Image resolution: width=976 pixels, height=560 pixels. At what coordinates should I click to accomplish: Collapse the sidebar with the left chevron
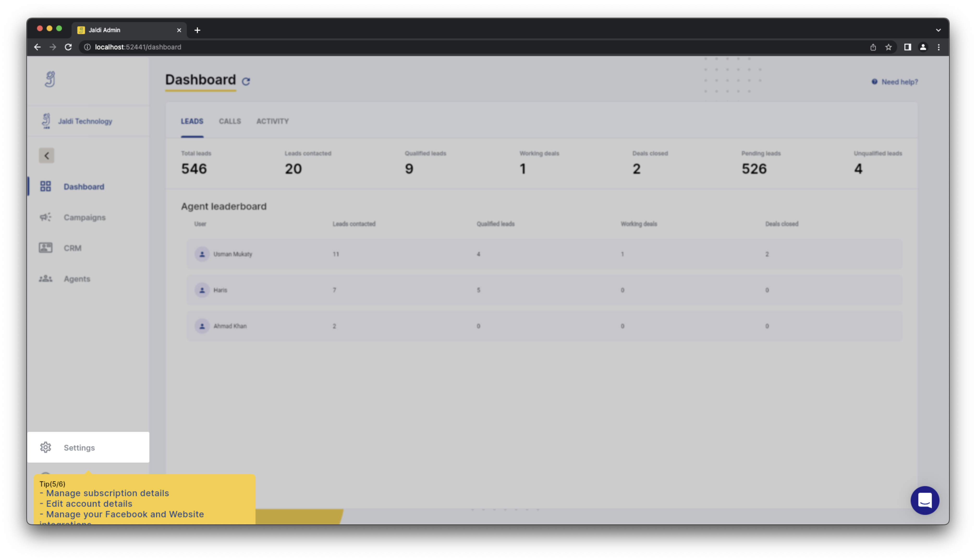pyautogui.click(x=47, y=155)
